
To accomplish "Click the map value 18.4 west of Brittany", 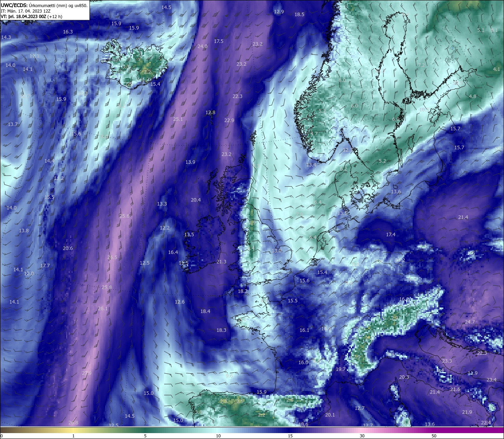I will point(205,311).
